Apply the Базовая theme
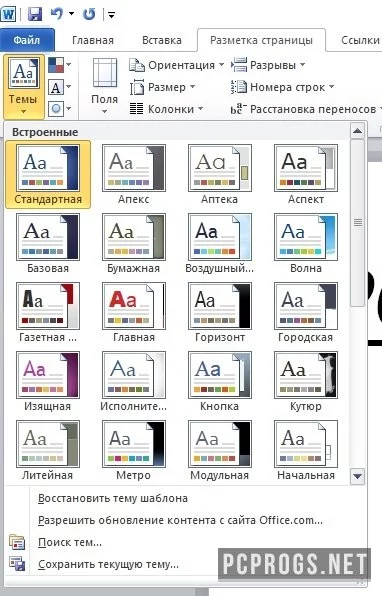This screenshot has height=596, width=382. point(48,243)
